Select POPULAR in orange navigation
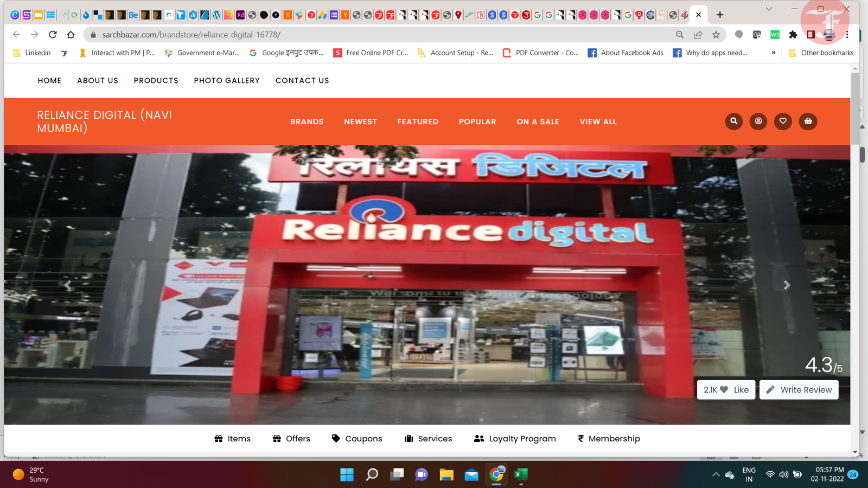 [x=477, y=121]
